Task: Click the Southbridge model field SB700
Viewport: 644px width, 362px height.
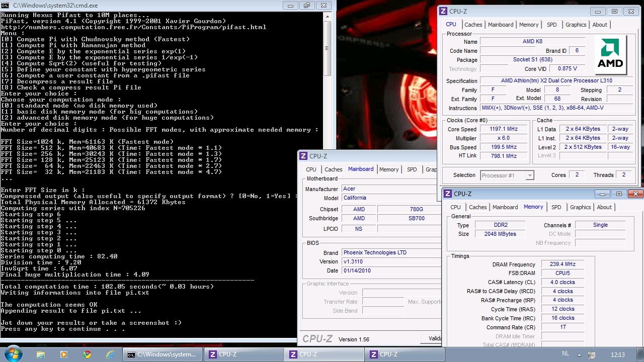Action: [409, 218]
